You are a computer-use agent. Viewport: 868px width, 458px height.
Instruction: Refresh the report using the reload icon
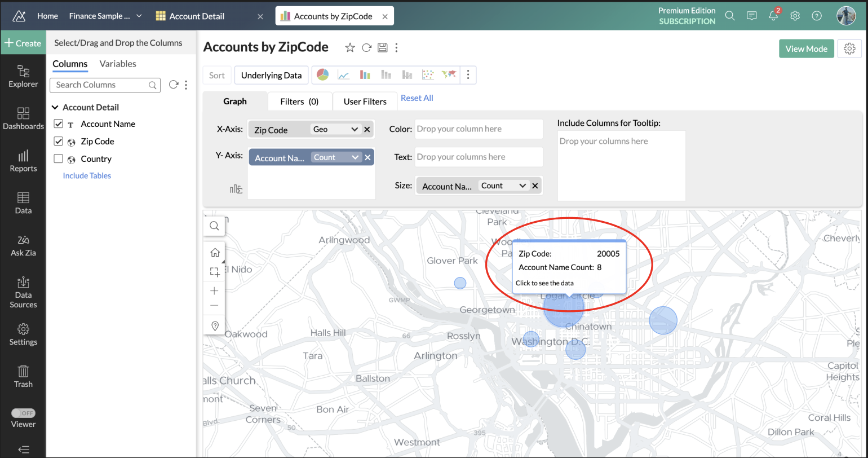(366, 47)
